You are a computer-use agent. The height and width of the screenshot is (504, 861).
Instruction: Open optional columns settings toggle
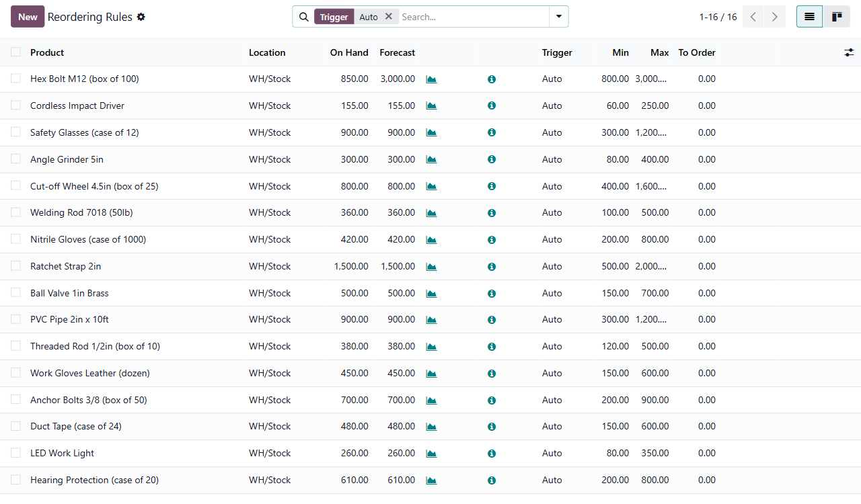[x=849, y=52]
